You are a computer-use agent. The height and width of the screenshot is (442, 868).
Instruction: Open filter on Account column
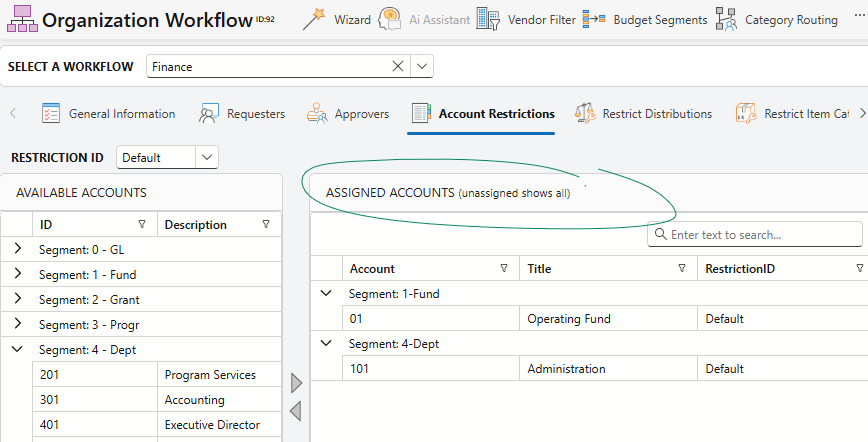(x=504, y=269)
